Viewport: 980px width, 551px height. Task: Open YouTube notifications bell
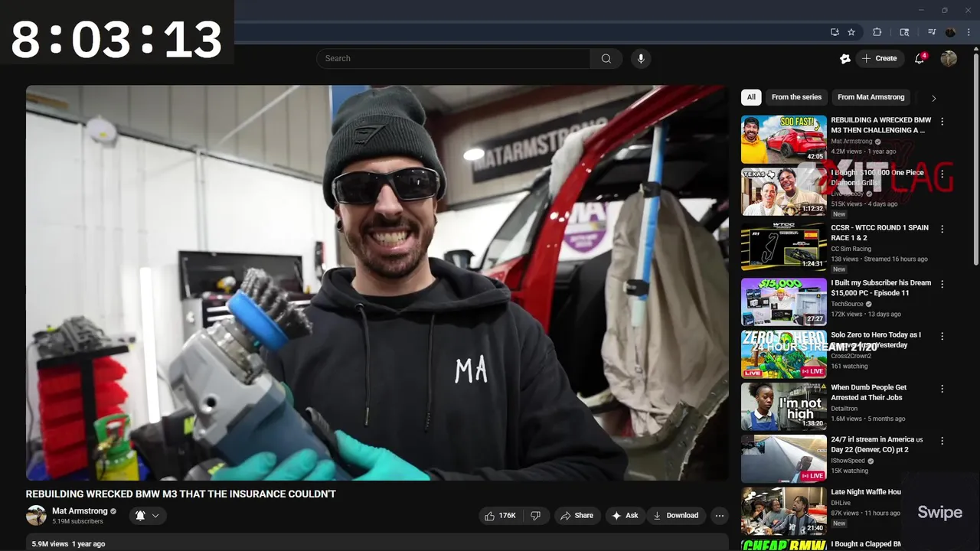[x=920, y=58]
